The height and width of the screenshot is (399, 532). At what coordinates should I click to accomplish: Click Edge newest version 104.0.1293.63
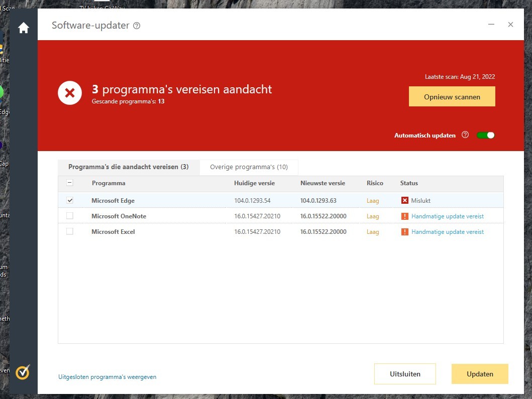tap(318, 201)
